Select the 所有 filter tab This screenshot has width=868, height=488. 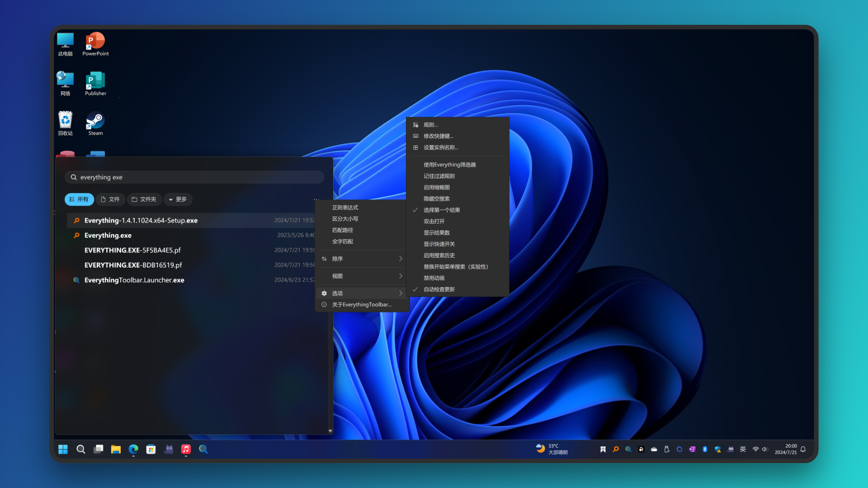(x=79, y=199)
